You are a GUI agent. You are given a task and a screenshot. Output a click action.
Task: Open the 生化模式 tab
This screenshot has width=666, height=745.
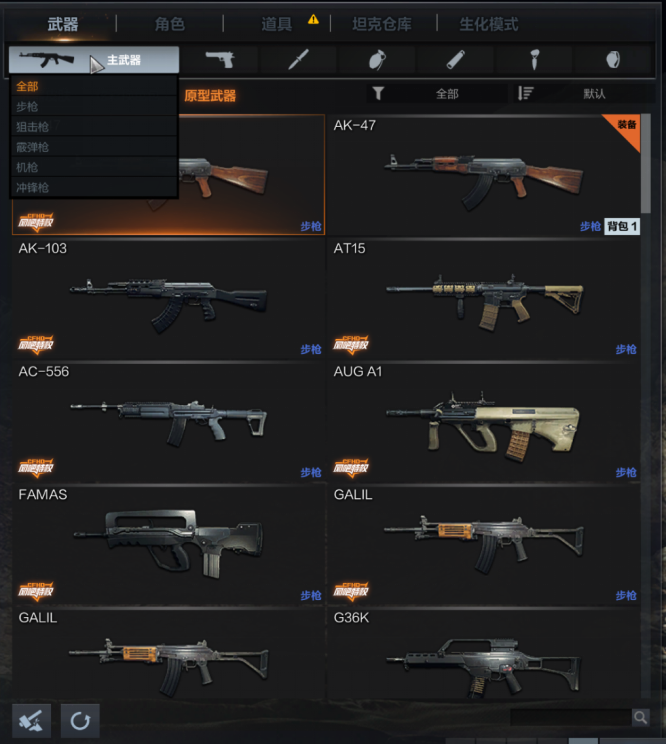click(488, 24)
